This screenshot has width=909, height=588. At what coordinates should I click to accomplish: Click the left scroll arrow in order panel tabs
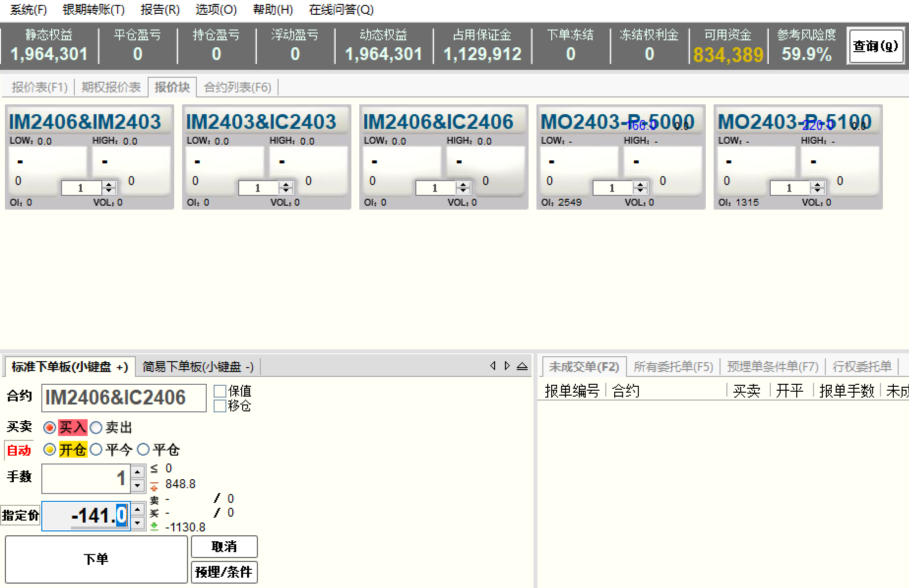493,366
